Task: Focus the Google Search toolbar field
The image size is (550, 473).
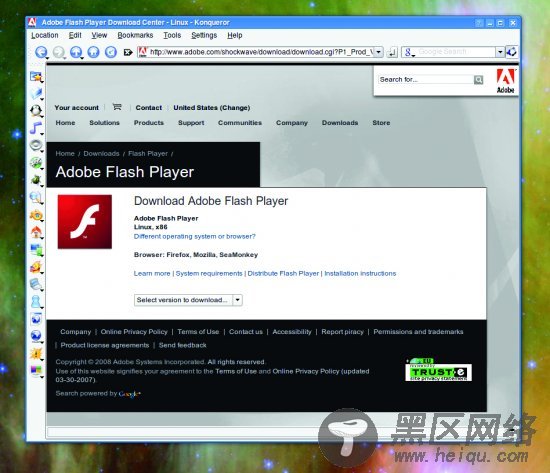Action: (456, 52)
